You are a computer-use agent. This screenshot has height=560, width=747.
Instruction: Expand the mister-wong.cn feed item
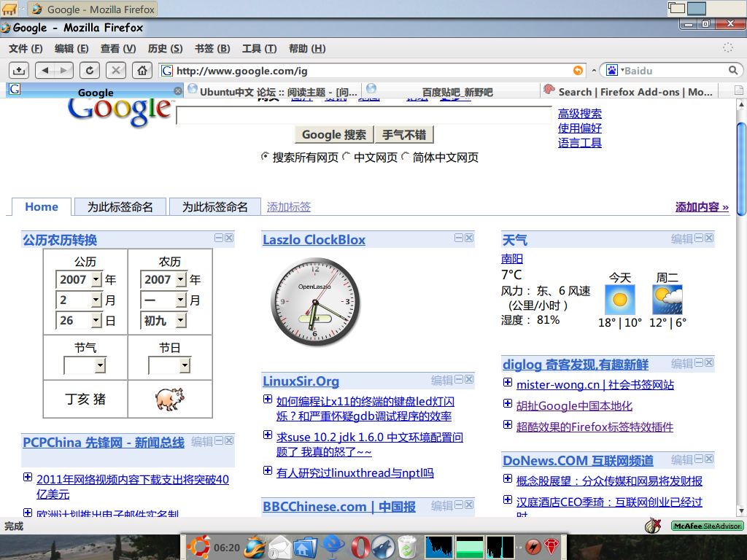[x=508, y=382]
